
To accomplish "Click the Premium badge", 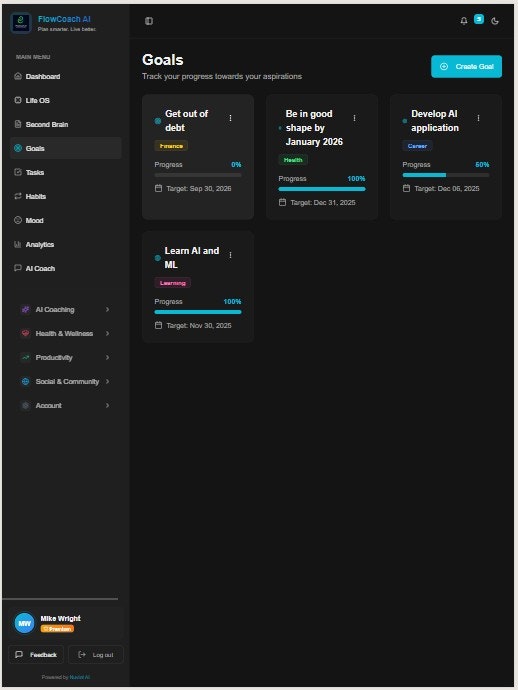I will (58, 629).
